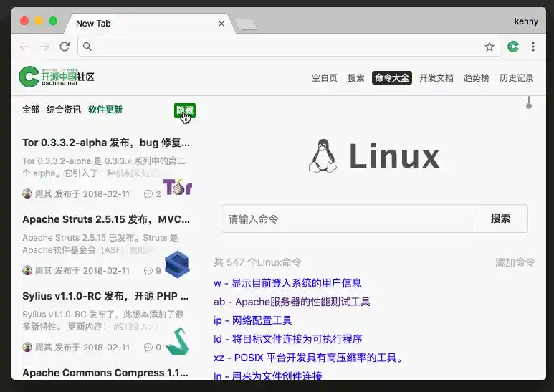The height and width of the screenshot is (392, 554).
Task: Click the OSChina 开源中国社区 logo
Action: 57,77
